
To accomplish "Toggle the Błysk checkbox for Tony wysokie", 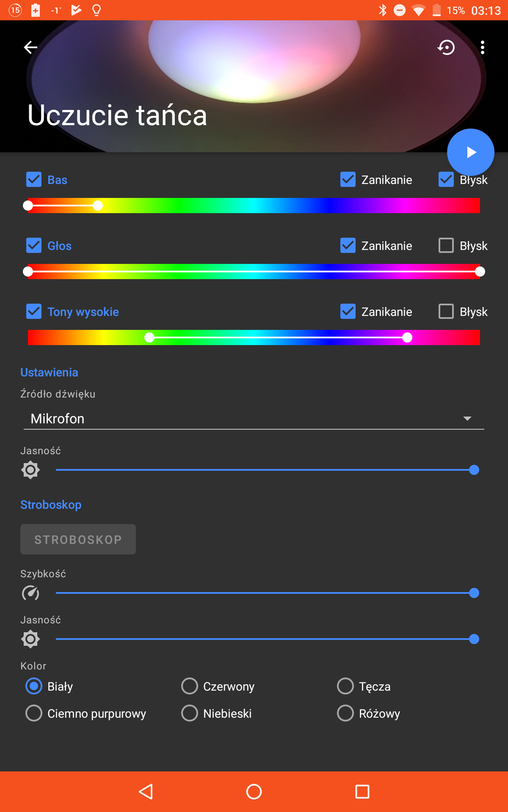I will pos(446,312).
